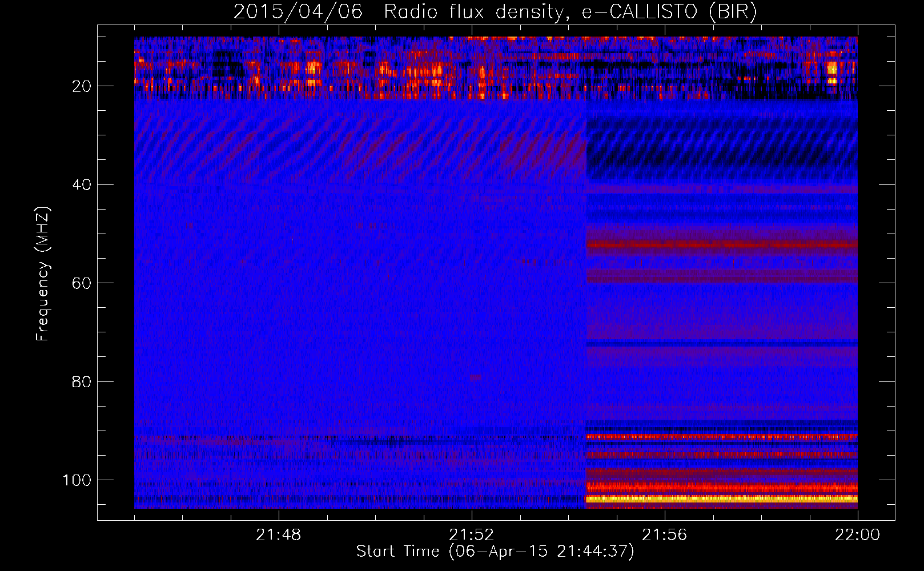Select the 80 frequency tick label

[82, 381]
